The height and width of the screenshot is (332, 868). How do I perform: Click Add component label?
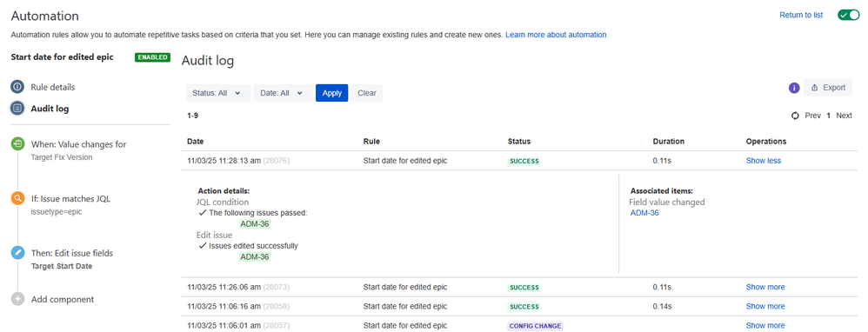pyautogui.click(x=63, y=299)
